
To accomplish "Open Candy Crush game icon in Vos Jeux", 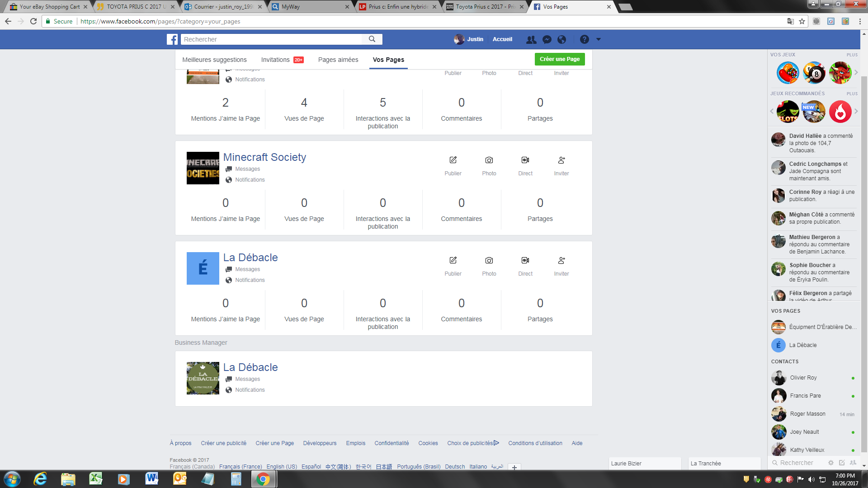I will pyautogui.click(x=788, y=73).
